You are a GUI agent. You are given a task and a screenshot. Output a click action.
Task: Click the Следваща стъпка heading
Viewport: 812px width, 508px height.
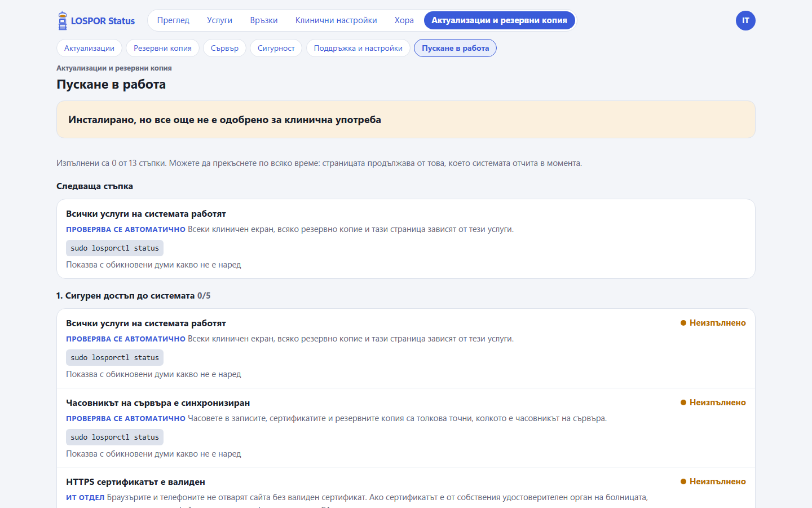(95, 186)
